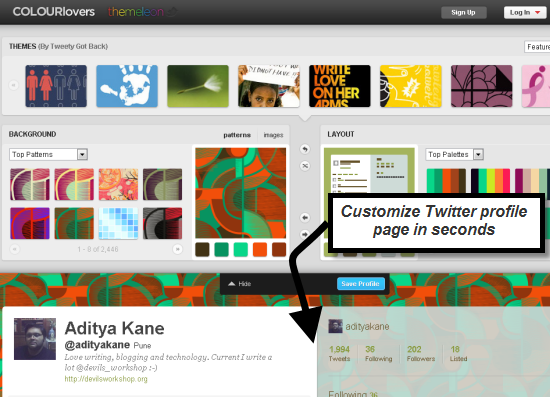Click the Save Profile button
The height and width of the screenshot is (397, 550).
coord(361,284)
